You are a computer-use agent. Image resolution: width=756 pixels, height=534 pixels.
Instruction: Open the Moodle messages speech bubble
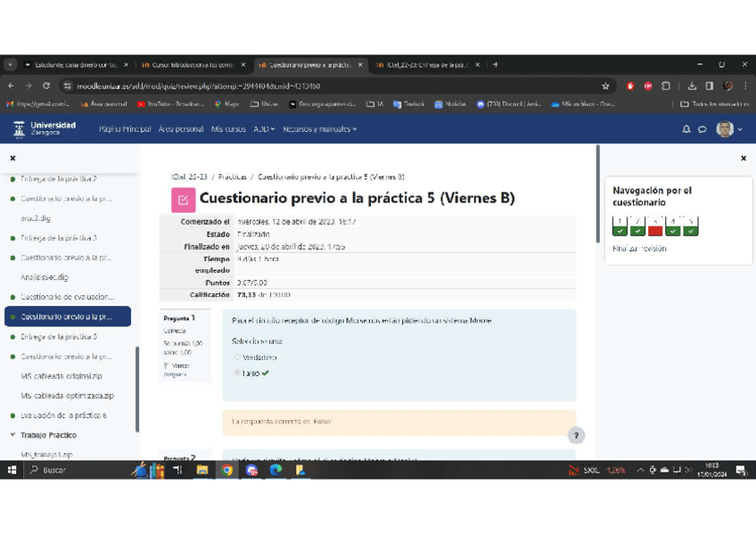703,129
